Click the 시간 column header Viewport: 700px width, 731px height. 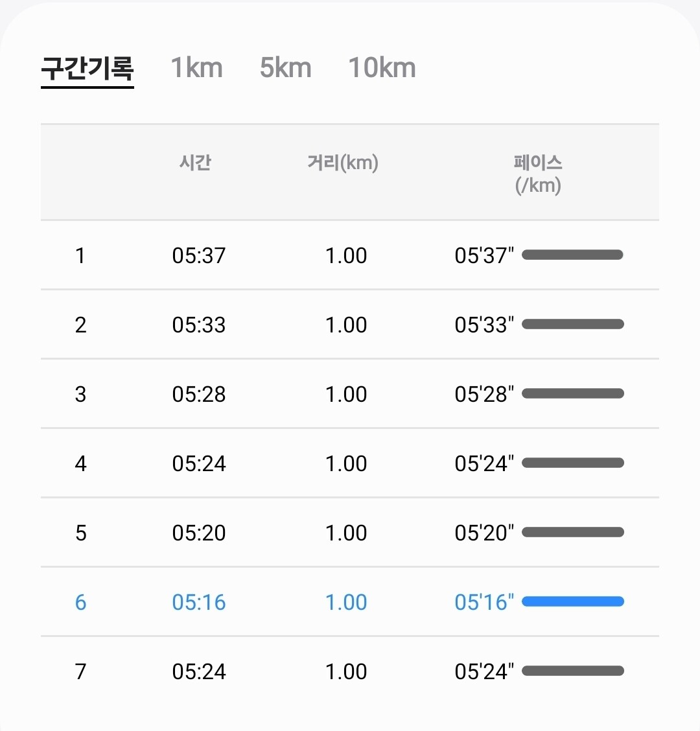pos(195,162)
